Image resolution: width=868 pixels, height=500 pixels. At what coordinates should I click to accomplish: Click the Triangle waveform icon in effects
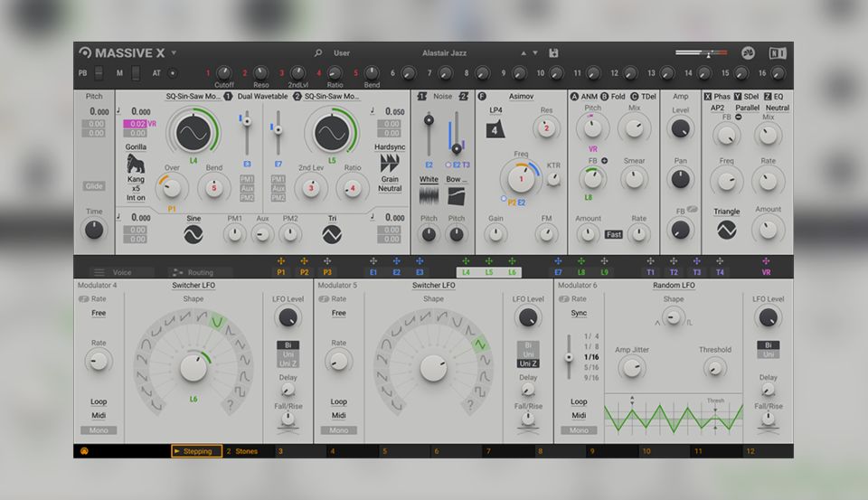[727, 230]
